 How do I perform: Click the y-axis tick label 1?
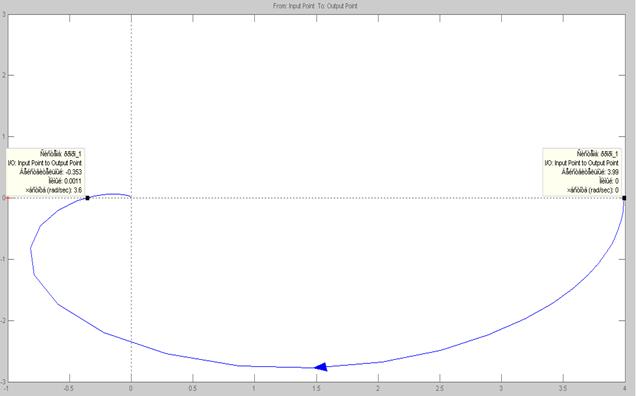coord(4,137)
